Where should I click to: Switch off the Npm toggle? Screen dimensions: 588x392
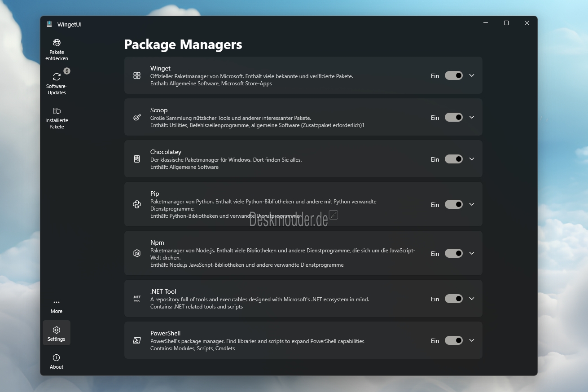tap(454, 253)
